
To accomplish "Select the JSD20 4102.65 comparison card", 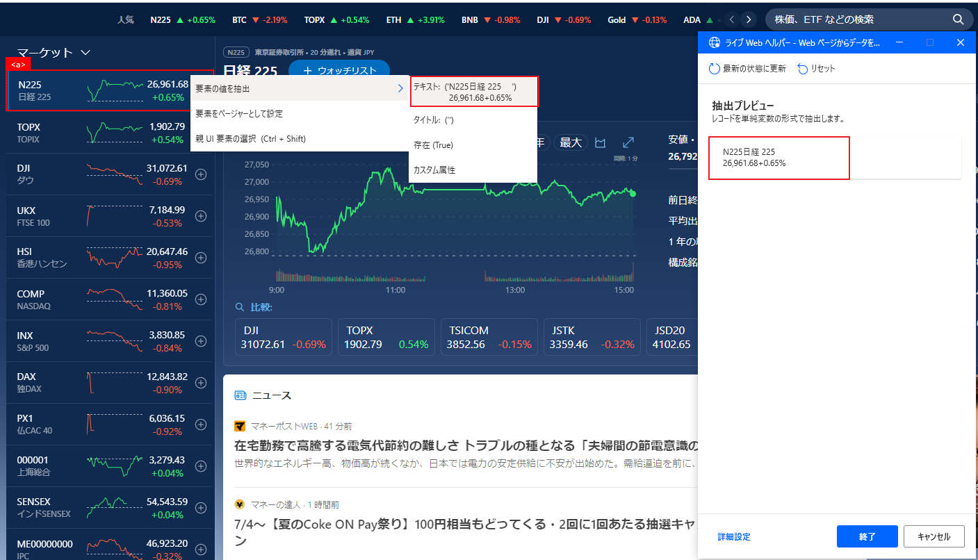I will (672, 338).
